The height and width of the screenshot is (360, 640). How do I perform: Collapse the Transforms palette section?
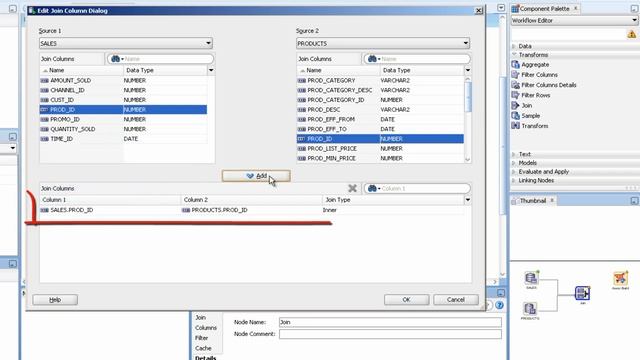[514, 55]
